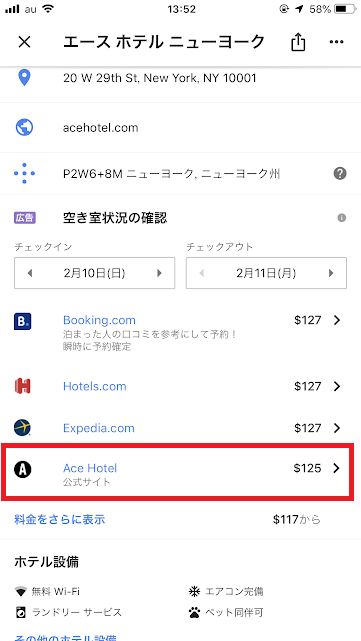Open the check-in date 2月10日(日) field
This screenshot has width=361, height=641.
[94, 273]
